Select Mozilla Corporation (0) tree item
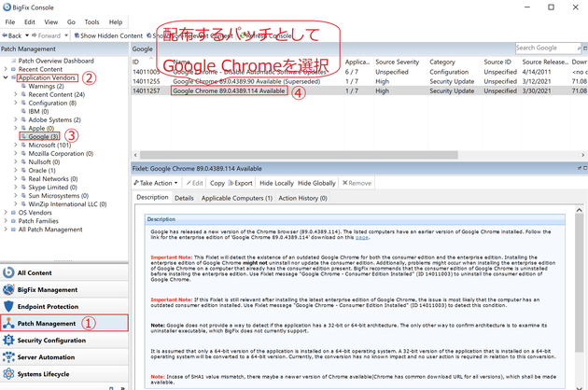 point(61,153)
